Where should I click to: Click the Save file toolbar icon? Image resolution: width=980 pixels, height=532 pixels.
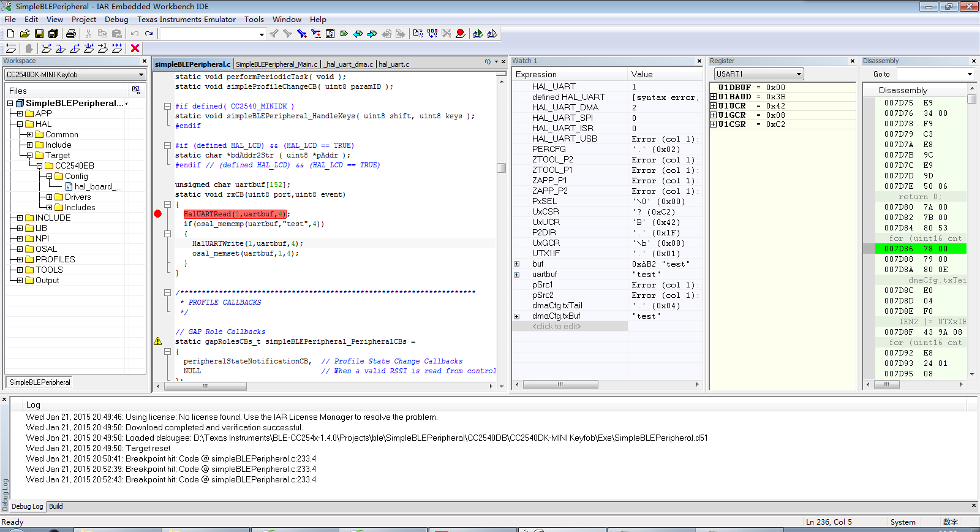pyautogui.click(x=39, y=34)
